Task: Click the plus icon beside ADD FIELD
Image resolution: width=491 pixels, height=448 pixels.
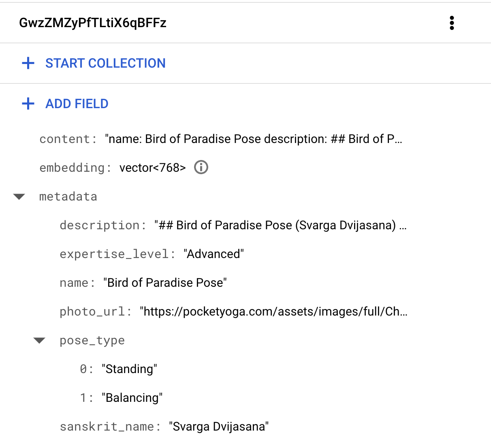Action: pyautogui.click(x=28, y=104)
